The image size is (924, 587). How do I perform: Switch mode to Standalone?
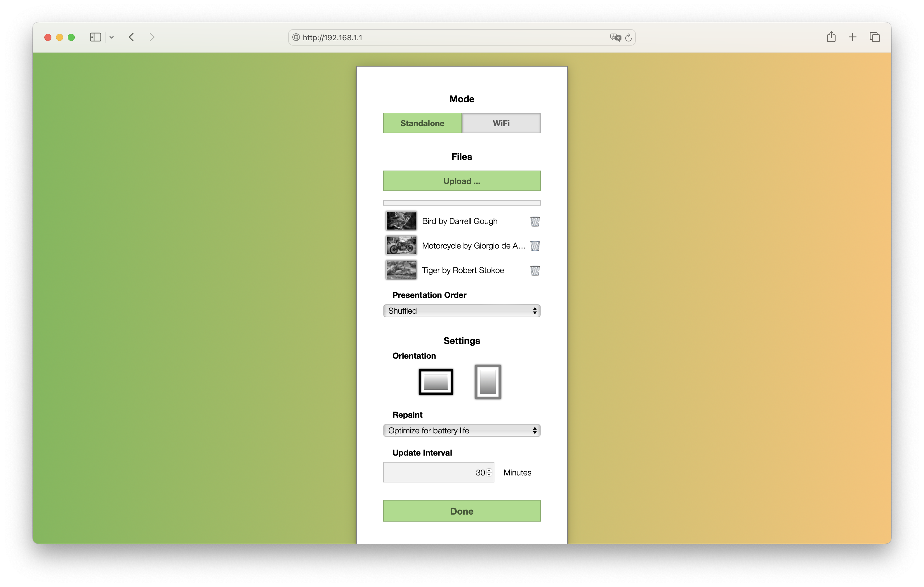422,123
